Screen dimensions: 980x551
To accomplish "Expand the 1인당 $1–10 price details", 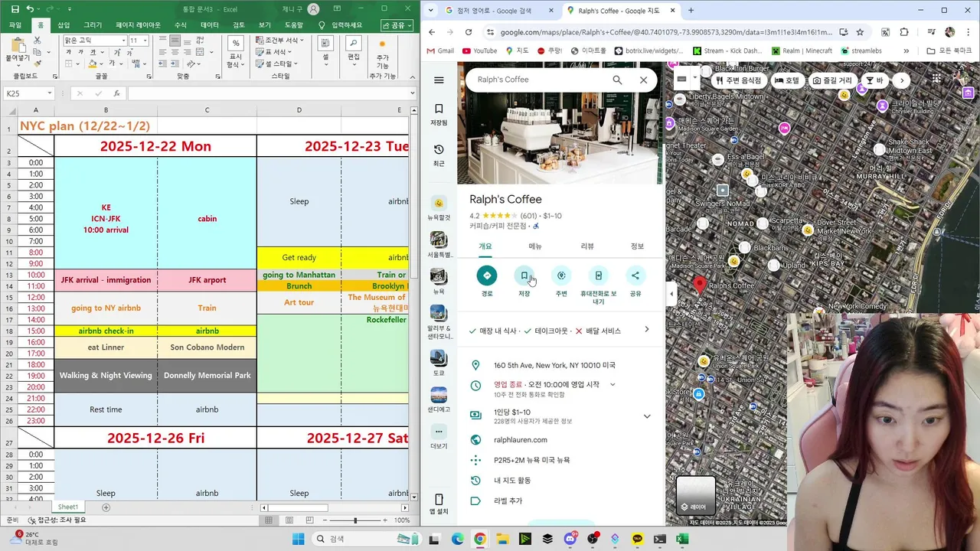I will tap(647, 416).
